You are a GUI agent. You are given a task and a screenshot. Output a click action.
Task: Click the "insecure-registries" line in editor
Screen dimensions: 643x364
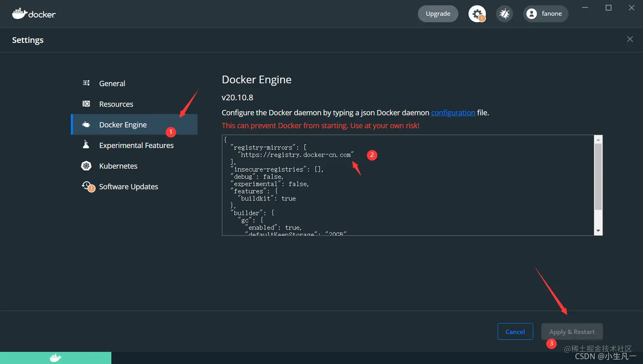coord(277,169)
